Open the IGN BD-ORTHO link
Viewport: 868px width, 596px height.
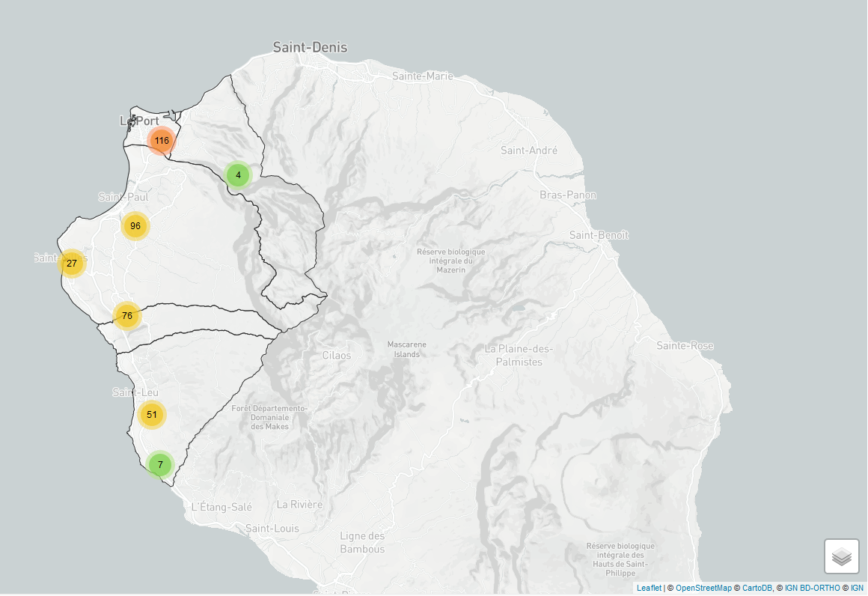click(x=812, y=589)
